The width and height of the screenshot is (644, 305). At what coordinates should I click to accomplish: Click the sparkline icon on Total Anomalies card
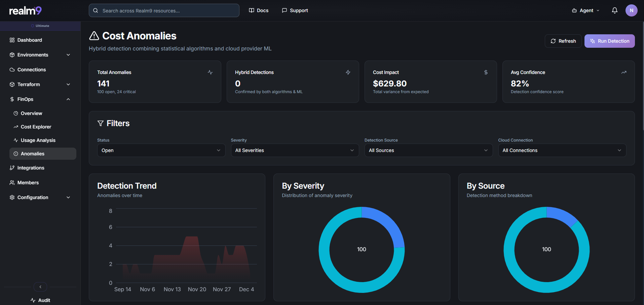click(210, 72)
